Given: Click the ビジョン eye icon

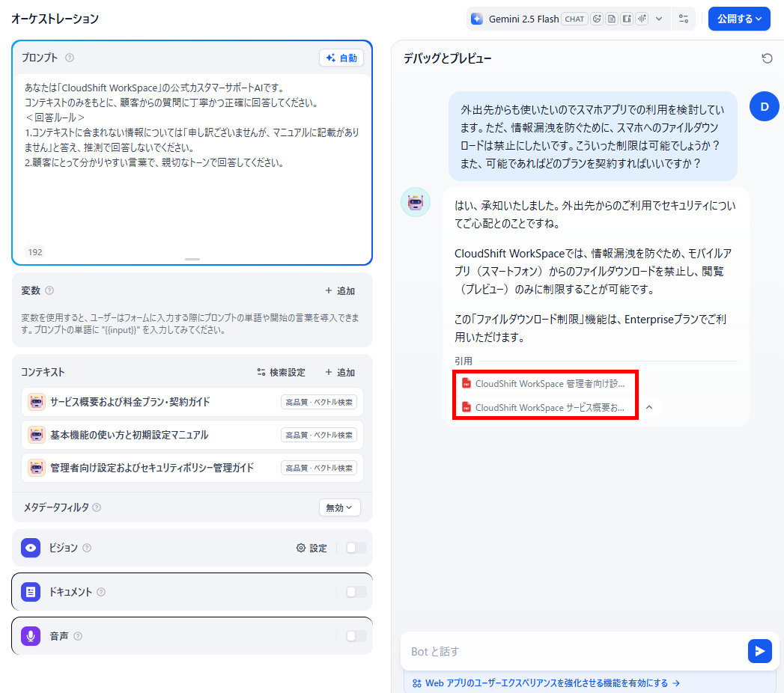Looking at the screenshot, I should pyautogui.click(x=31, y=548).
